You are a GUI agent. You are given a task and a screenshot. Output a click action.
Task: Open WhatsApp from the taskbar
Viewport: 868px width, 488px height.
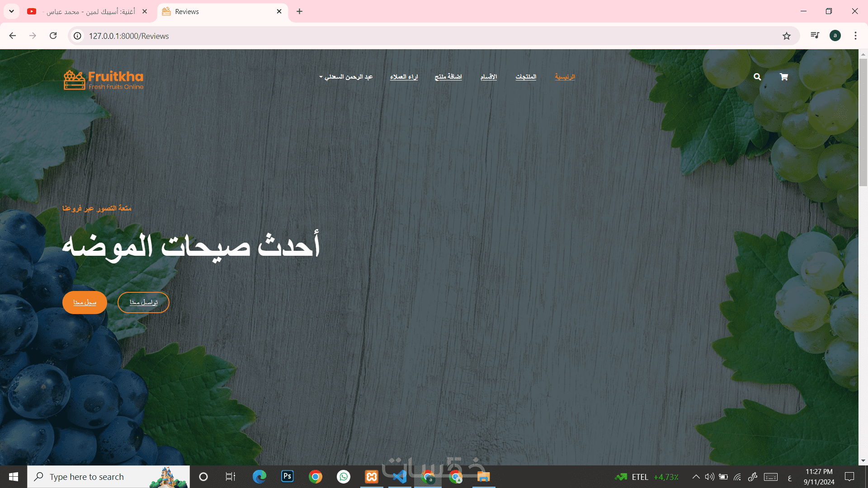pos(344,477)
